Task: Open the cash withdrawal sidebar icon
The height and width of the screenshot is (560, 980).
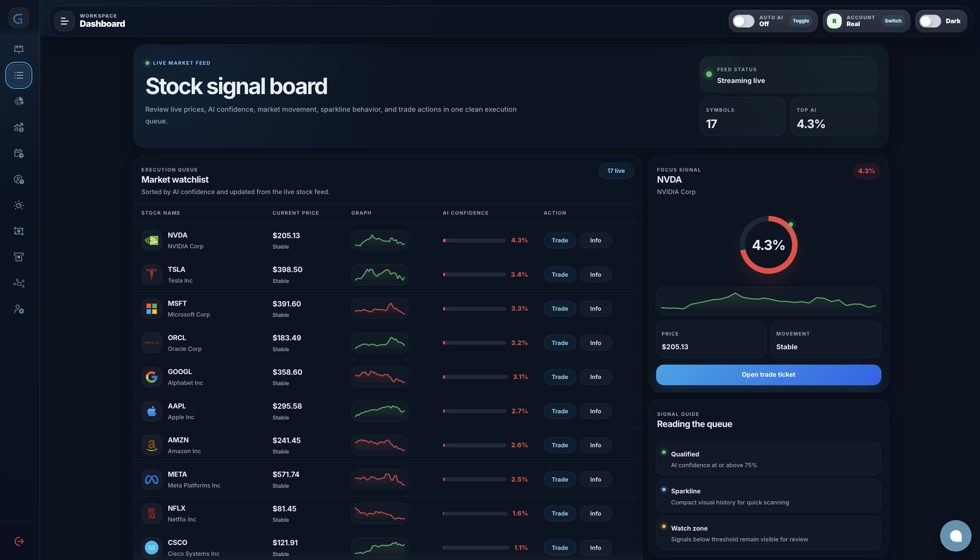Action: (19, 257)
